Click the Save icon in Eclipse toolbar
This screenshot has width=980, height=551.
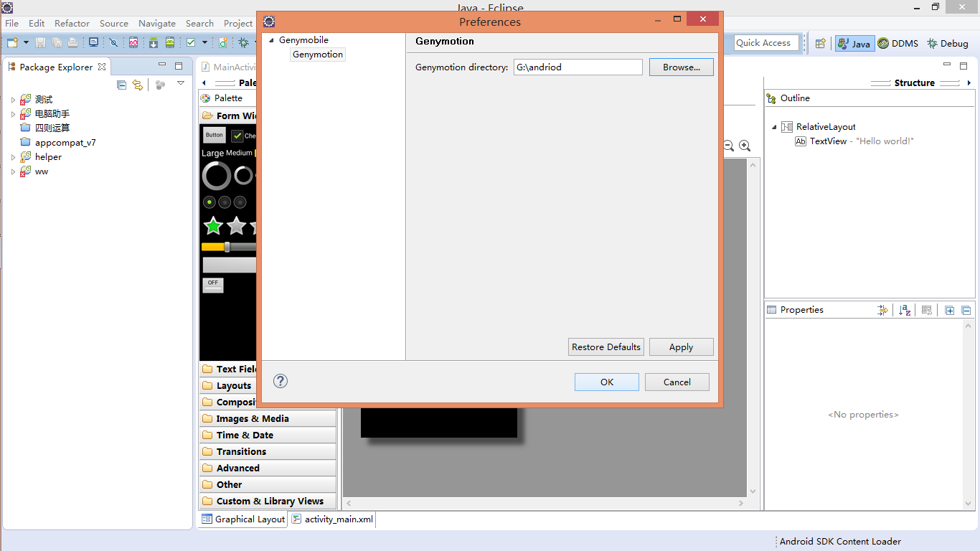pyautogui.click(x=41, y=43)
